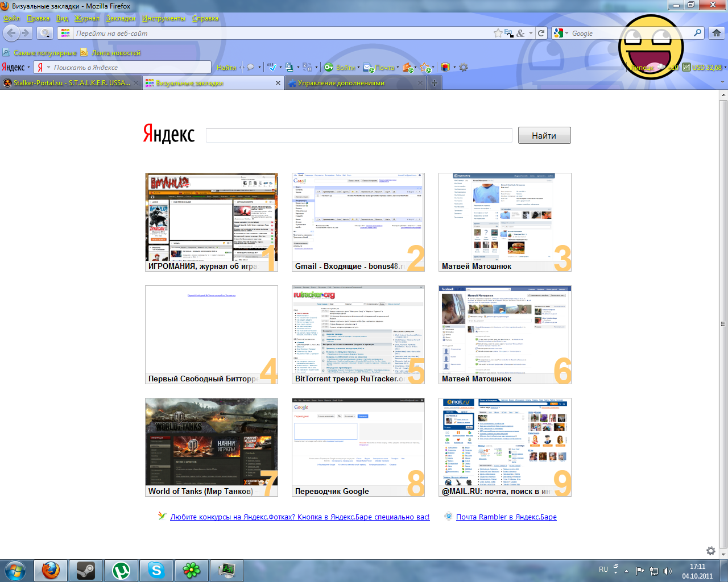Click the large Yandex search field on page
This screenshot has height=582, width=728.
pyautogui.click(x=359, y=135)
